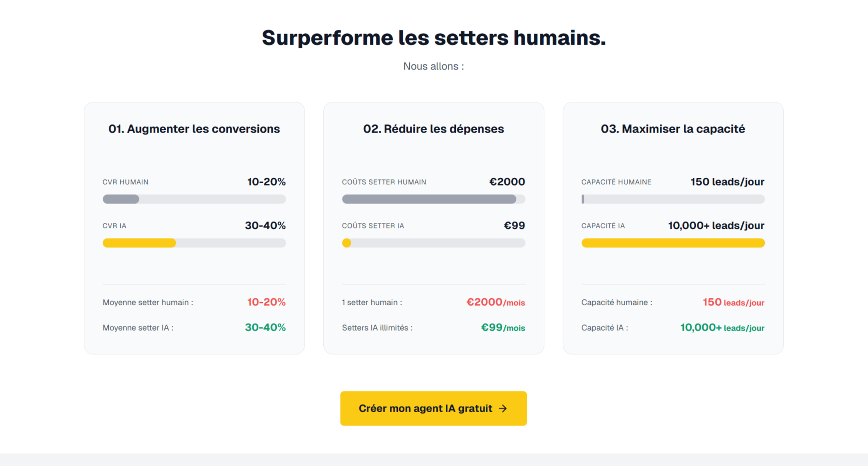868x466 pixels.
Task: Click the Surperforme les setters humains title
Action: coord(434,38)
